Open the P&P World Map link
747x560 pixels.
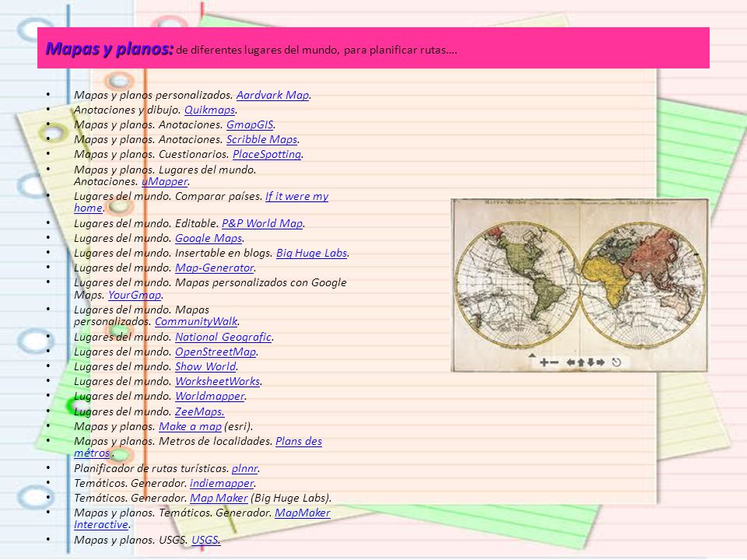[x=262, y=223]
